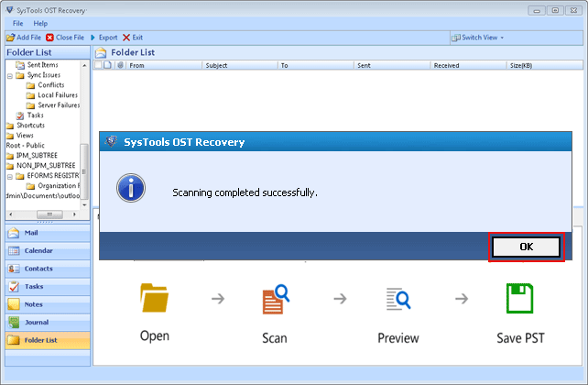
Task: Open the Help menu
Action: click(x=40, y=23)
